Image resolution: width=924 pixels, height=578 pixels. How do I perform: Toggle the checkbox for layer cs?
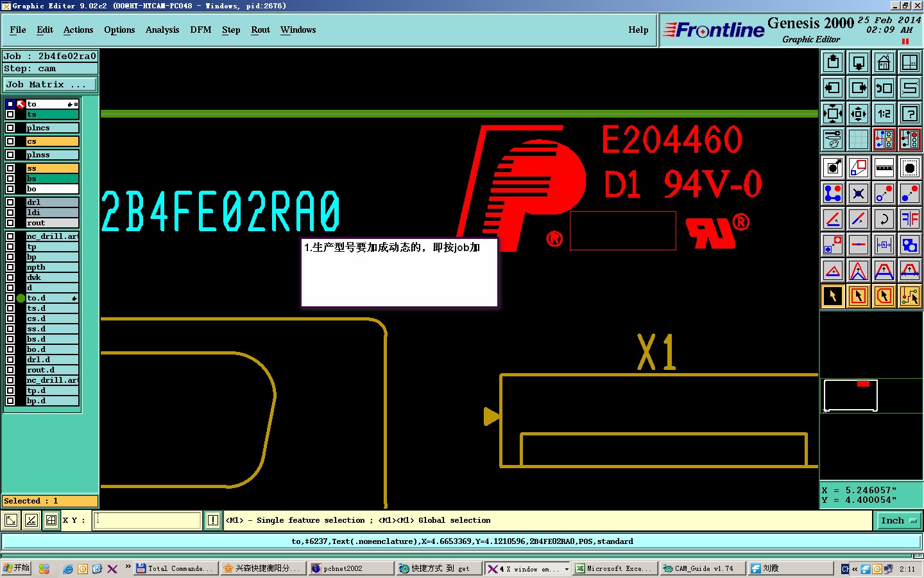(x=10, y=141)
